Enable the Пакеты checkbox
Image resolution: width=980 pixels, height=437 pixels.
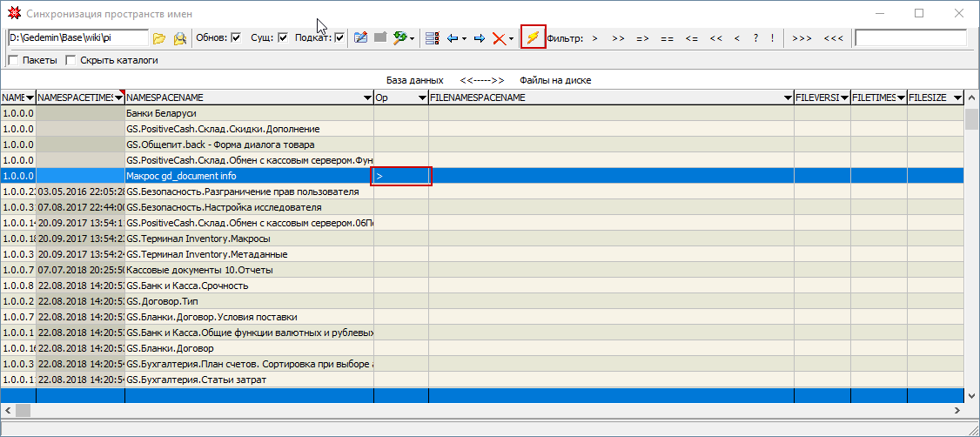coord(13,60)
